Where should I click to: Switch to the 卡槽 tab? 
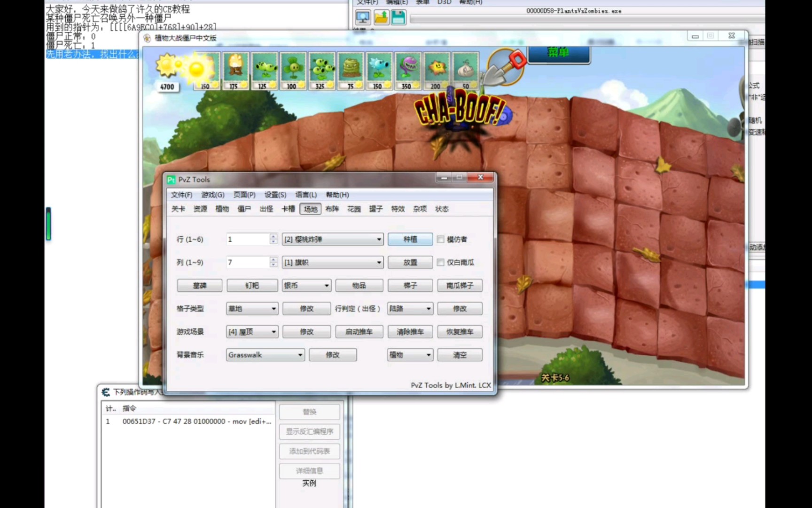pos(288,209)
